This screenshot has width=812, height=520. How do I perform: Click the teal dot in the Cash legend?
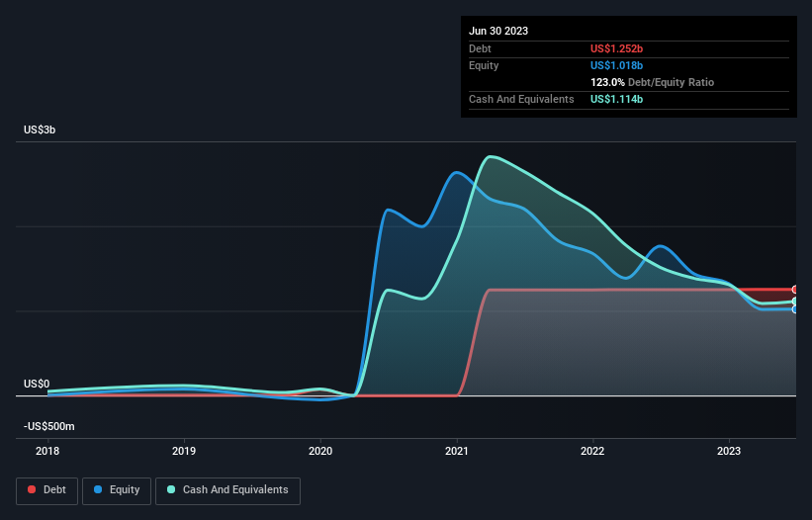[x=171, y=490]
